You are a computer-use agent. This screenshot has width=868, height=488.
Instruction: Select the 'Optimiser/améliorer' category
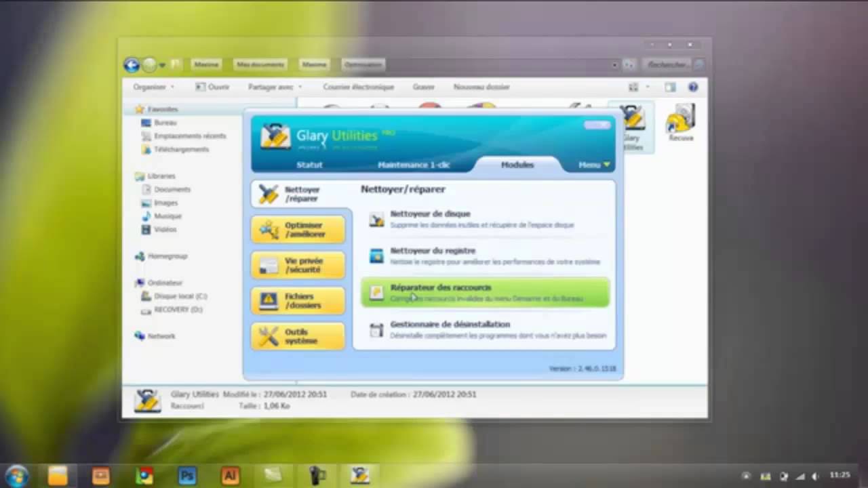[x=298, y=230]
